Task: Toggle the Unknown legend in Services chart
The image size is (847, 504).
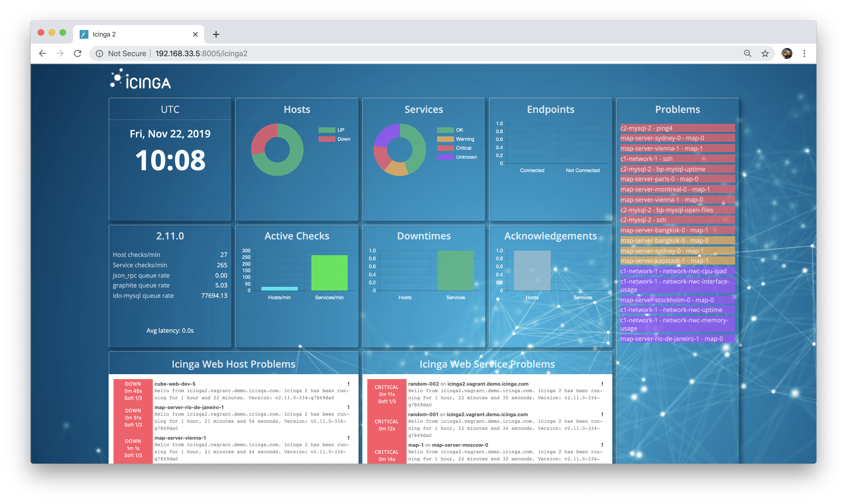Action: pos(457,157)
